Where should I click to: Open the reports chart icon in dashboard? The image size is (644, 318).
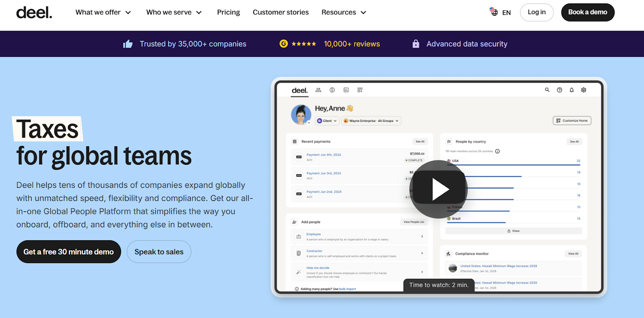(346, 90)
